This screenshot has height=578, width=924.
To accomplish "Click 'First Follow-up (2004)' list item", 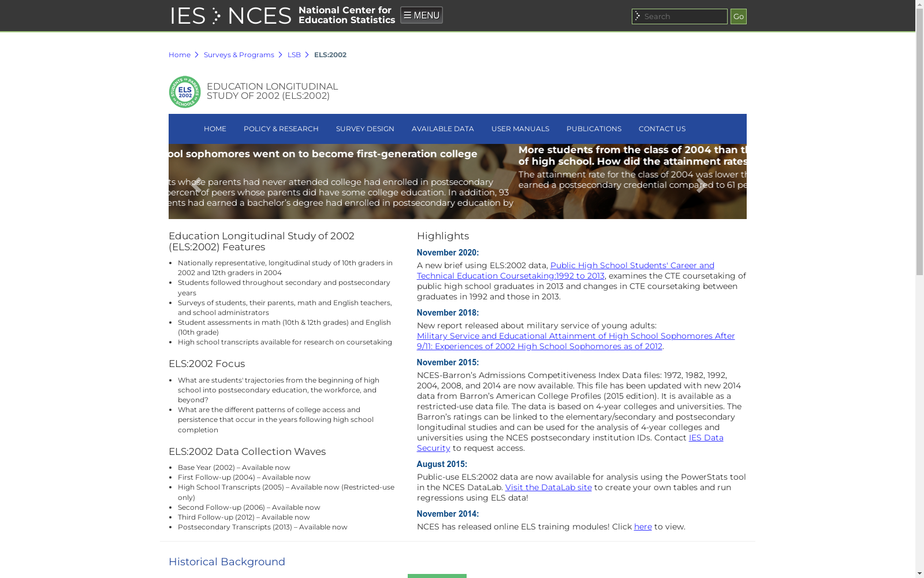I will pos(244,477).
